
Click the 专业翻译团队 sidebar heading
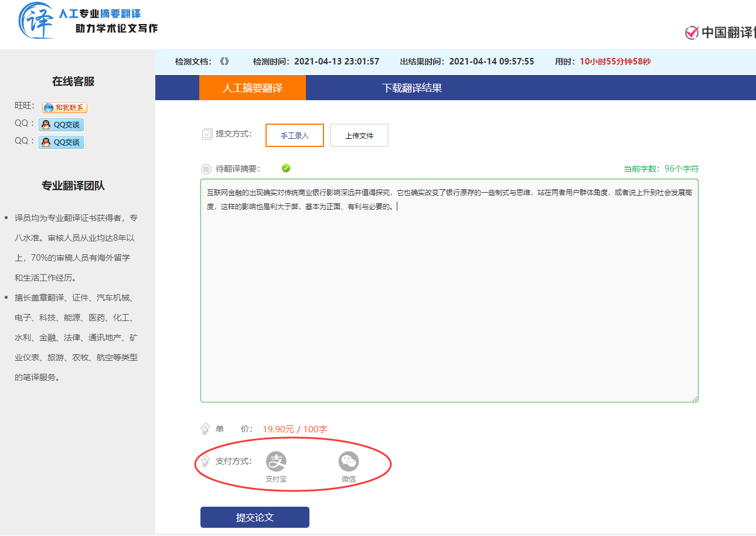pos(73,186)
